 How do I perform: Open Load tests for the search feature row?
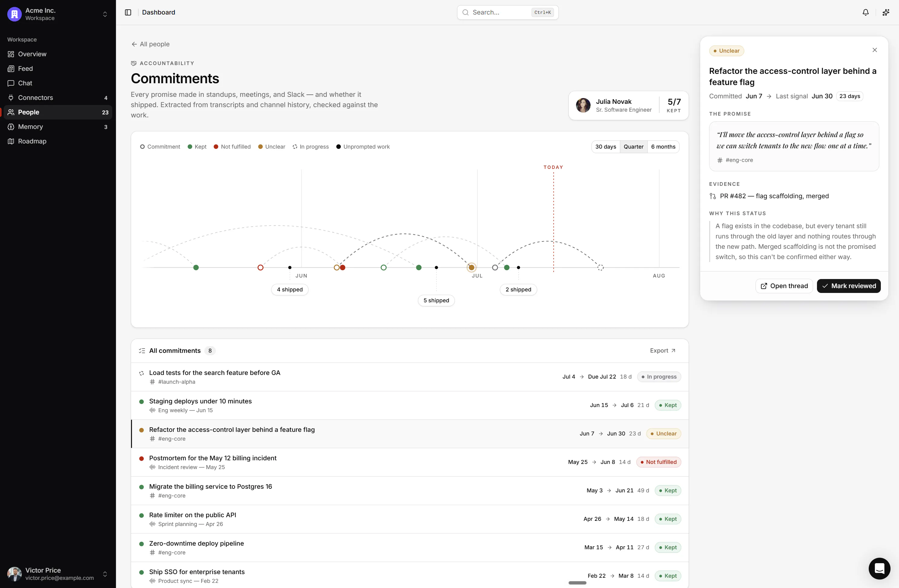(410, 377)
